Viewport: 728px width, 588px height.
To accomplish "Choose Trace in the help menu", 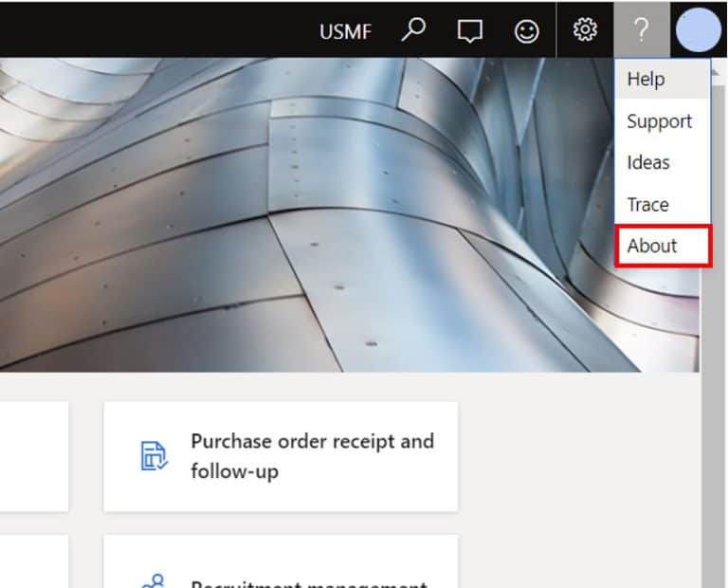I will coord(663,204).
